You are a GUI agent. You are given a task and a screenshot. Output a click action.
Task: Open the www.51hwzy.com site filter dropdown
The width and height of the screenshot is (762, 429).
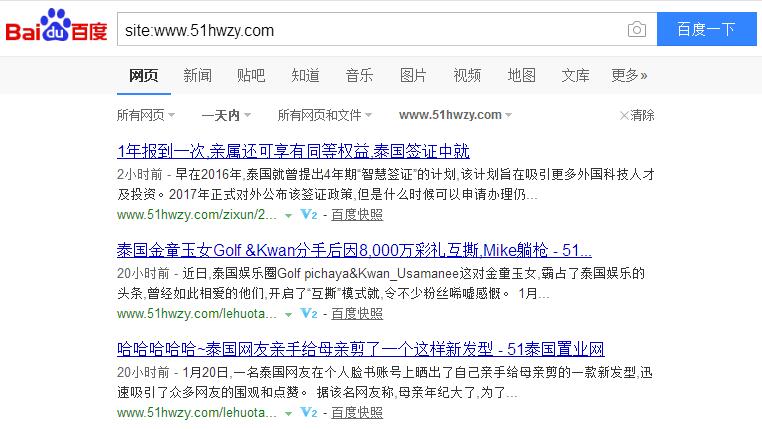(x=455, y=115)
